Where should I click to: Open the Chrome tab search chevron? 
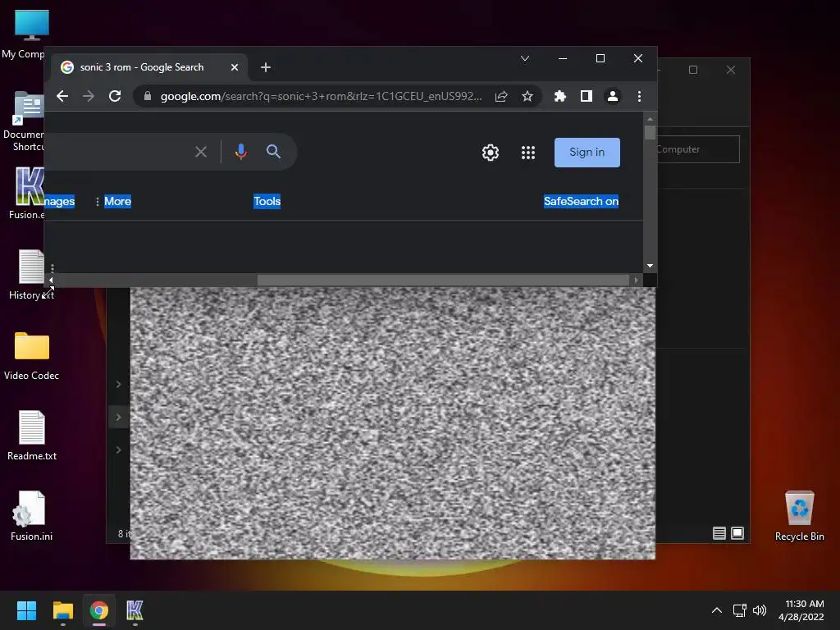pyautogui.click(x=525, y=58)
